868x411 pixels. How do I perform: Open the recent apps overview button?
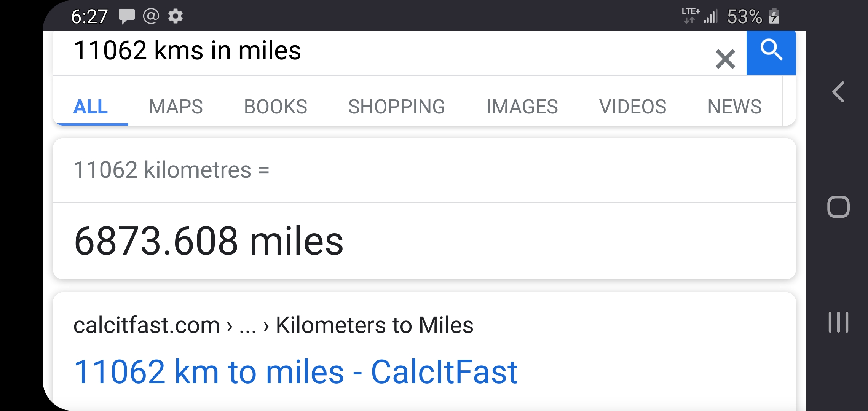838,322
